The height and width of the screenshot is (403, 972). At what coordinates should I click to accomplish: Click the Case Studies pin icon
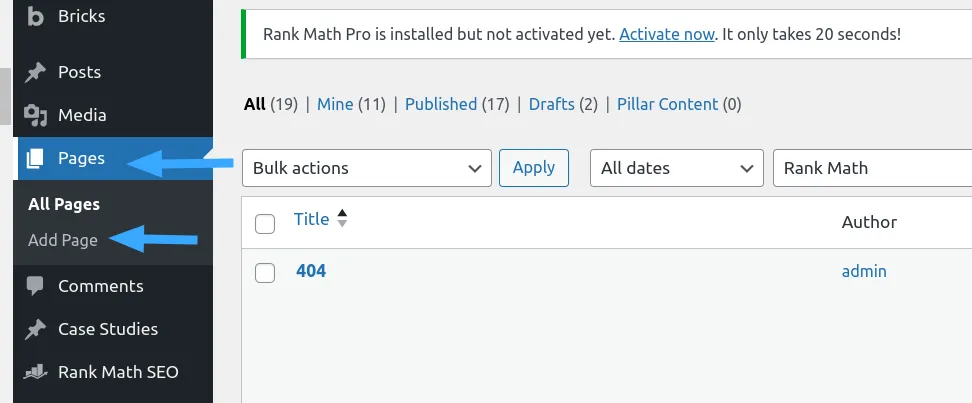coord(35,329)
